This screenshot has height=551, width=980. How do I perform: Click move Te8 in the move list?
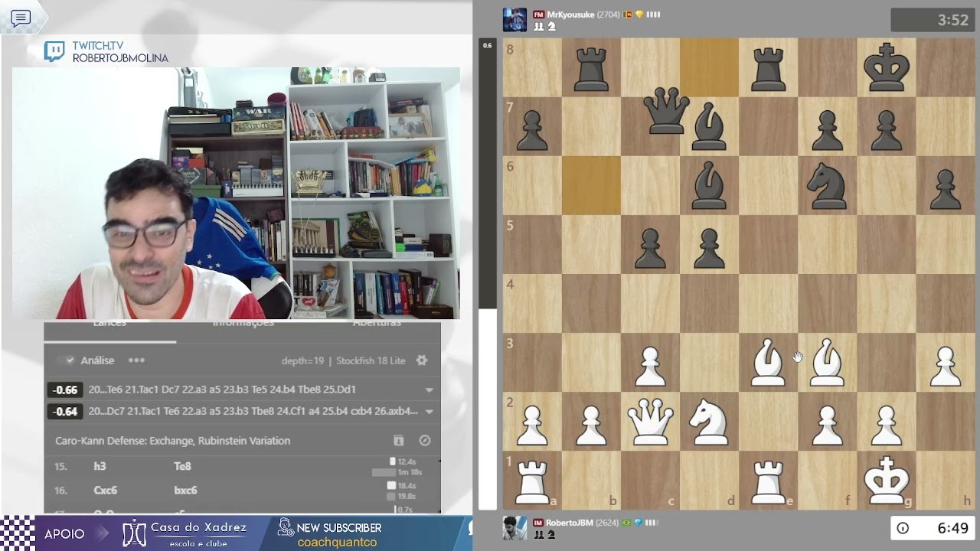(182, 466)
